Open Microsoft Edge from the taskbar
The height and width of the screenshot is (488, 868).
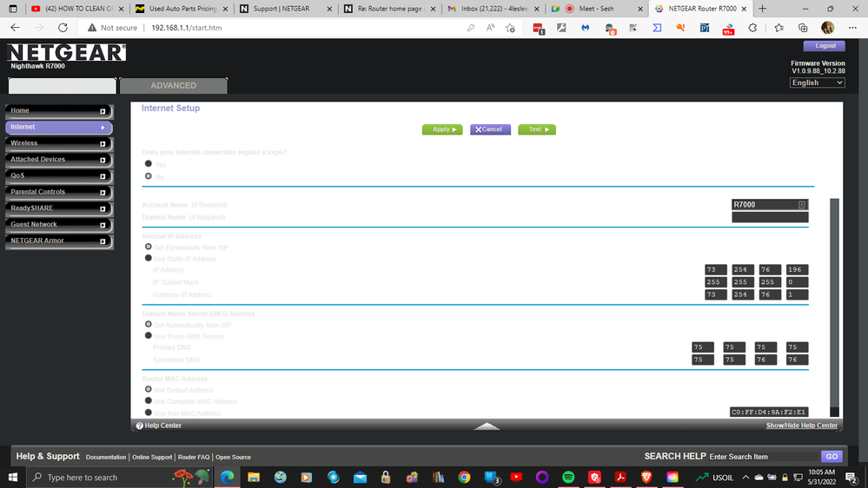[227, 477]
